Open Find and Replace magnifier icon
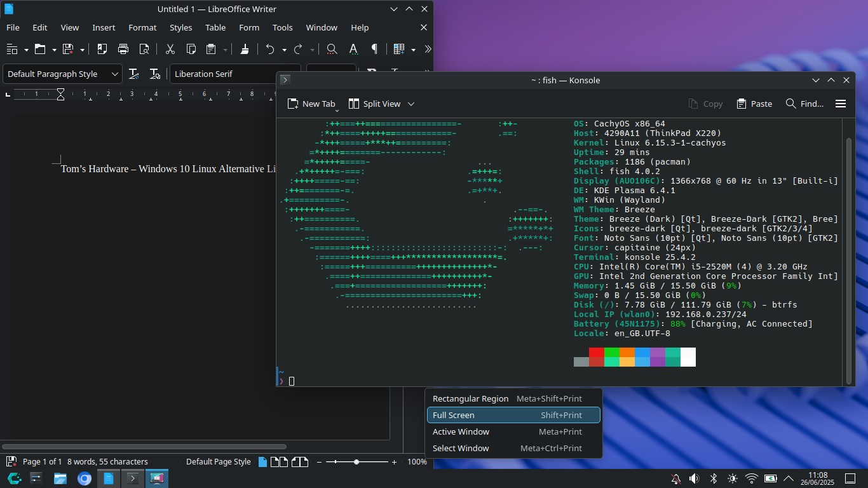The height and width of the screenshot is (488, 868). (332, 49)
